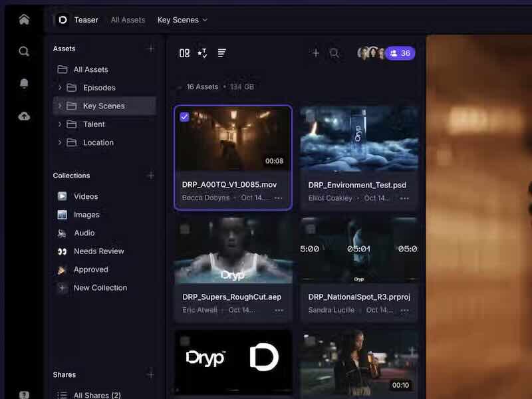Image resolution: width=532 pixels, height=399 pixels.
Task: Click the sort lines icon in toolbar
Action: [222, 53]
